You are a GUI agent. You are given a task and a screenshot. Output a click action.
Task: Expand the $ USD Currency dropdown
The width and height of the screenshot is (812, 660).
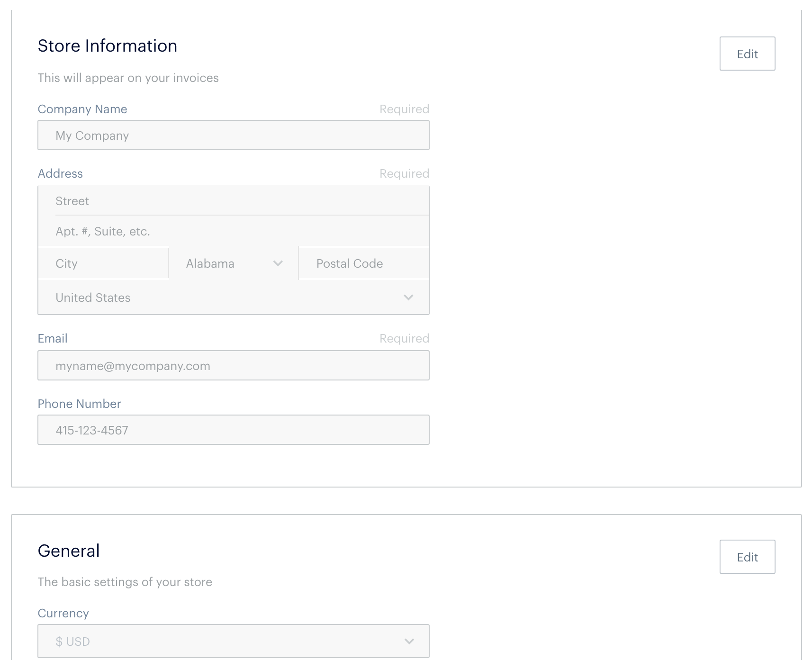227,642
